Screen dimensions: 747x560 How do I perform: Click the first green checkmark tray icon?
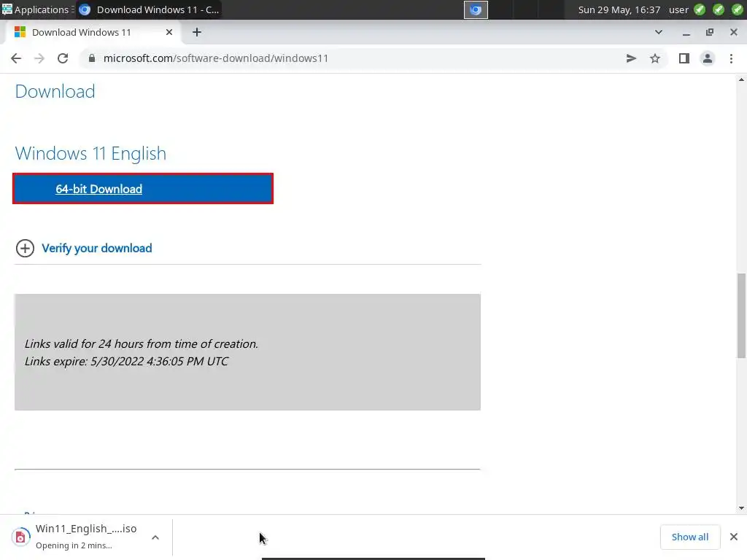tap(700, 9)
